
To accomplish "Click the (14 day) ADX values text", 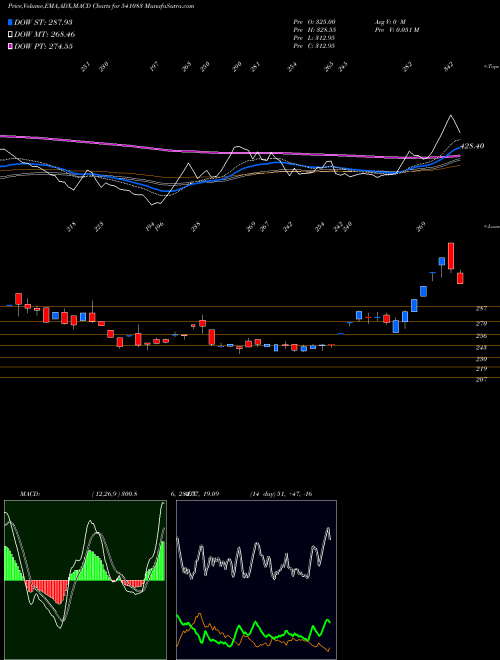I will pos(281,494).
